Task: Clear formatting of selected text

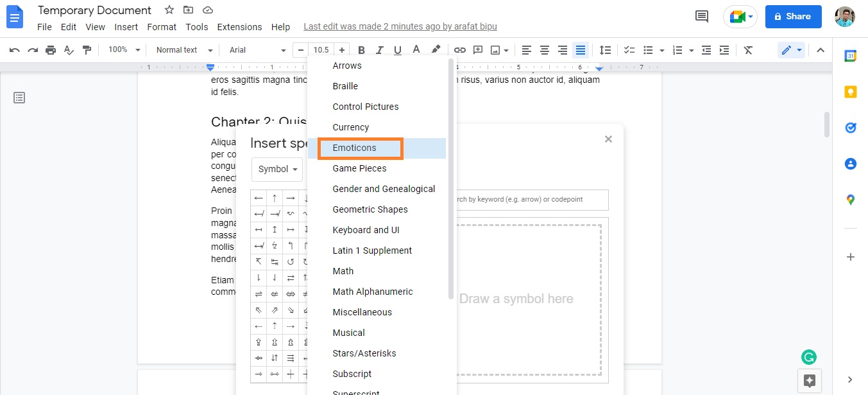Action: (748, 49)
